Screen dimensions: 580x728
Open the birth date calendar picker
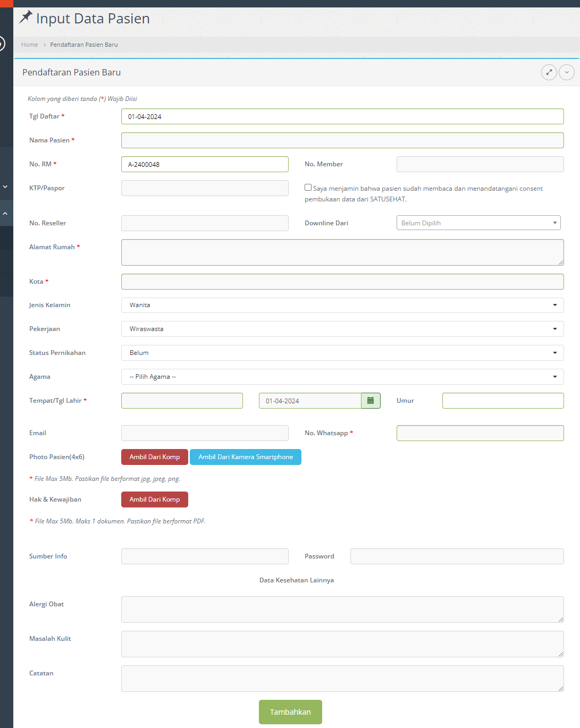[371, 401]
